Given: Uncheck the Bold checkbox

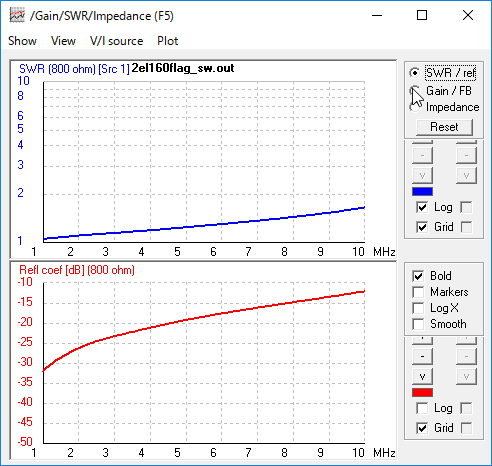Looking at the screenshot, I should pyautogui.click(x=418, y=276).
